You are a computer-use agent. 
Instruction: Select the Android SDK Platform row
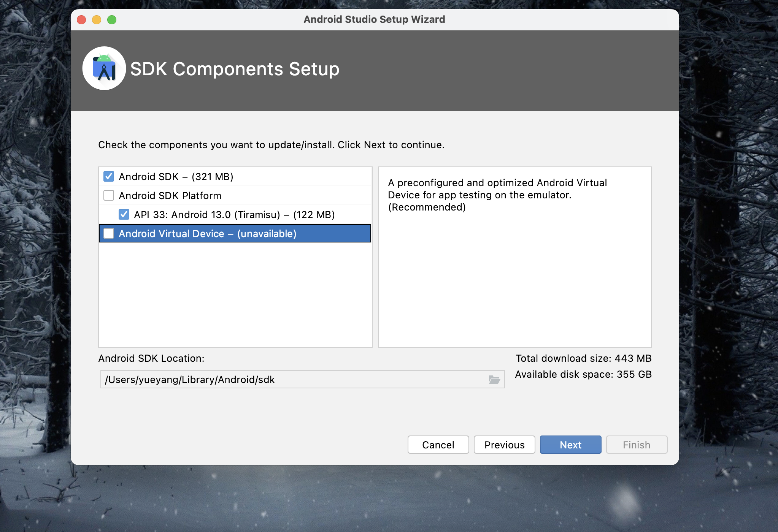[x=170, y=196]
